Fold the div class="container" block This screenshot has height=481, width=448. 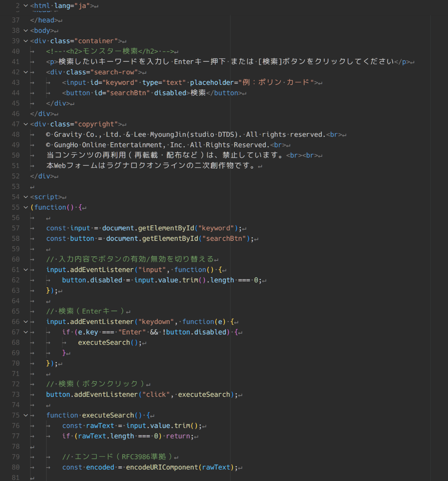[x=26, y=41]
